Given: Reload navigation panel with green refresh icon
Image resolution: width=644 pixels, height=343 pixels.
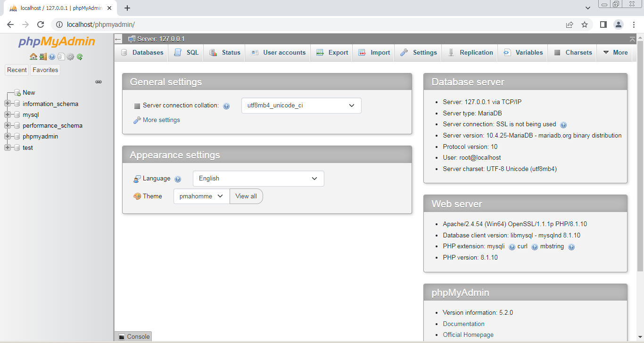Looking at the screenshot, I should (80, 57).
